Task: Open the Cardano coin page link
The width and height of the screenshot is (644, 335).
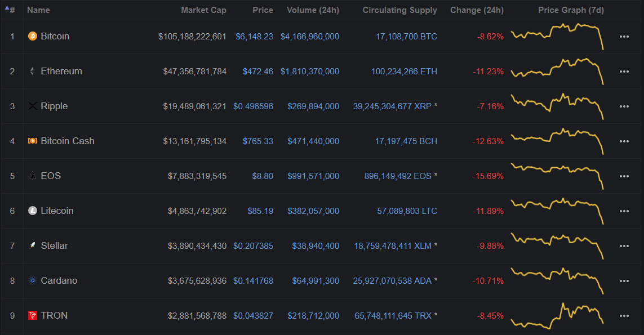Action: [x=59, y=280]
